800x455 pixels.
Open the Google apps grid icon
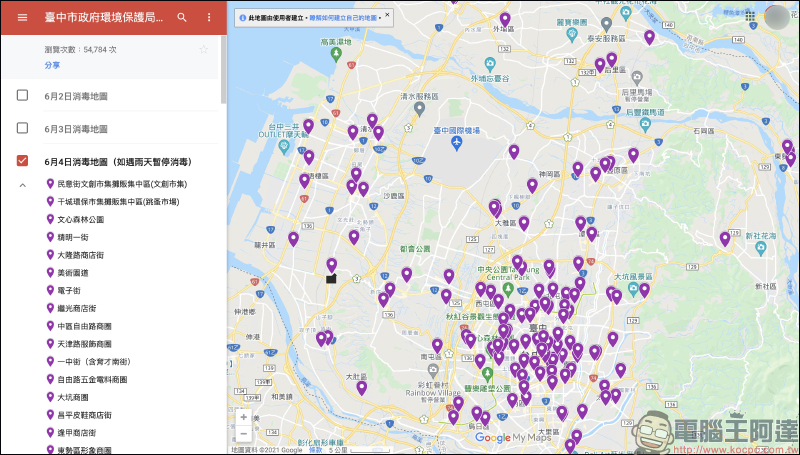coord(750,16)
